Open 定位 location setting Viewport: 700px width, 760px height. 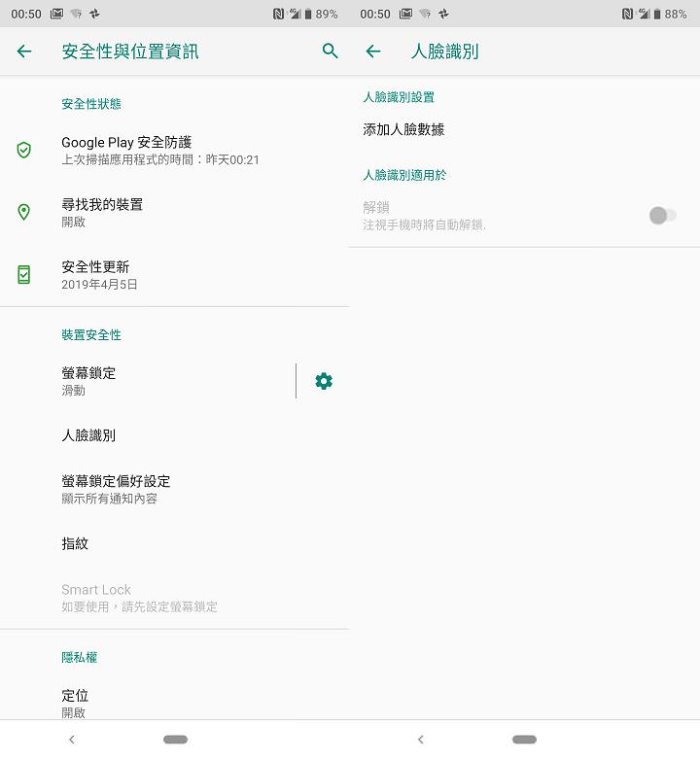(175, 702)
